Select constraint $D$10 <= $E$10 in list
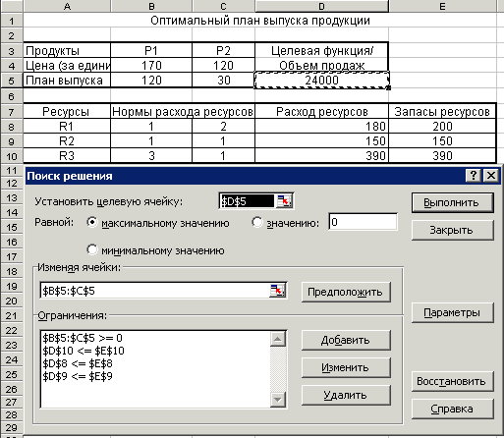504x438 pixels. point(84,351)
